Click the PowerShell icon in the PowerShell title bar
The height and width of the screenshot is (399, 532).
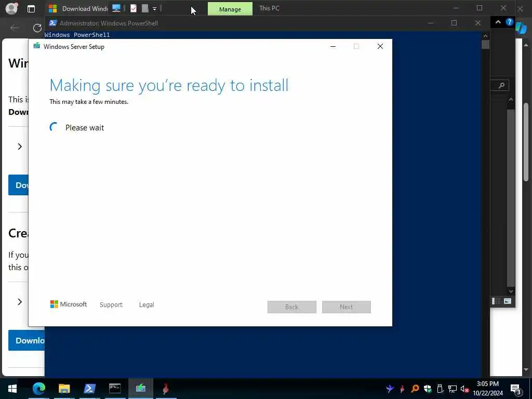52,23
